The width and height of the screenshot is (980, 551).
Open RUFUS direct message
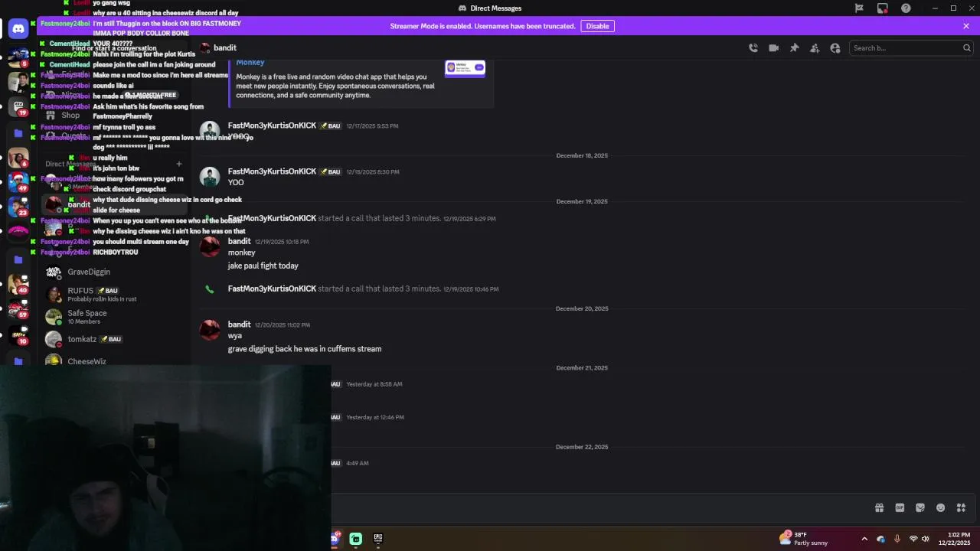pyautogui.click(x=115, y=294)
